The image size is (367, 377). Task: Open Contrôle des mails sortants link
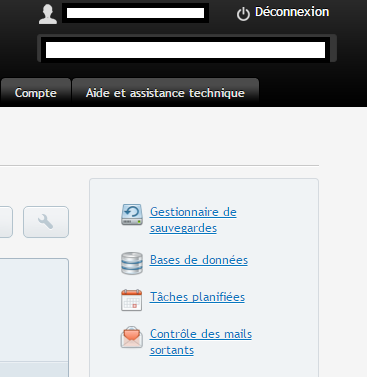[x=201, y=342]
